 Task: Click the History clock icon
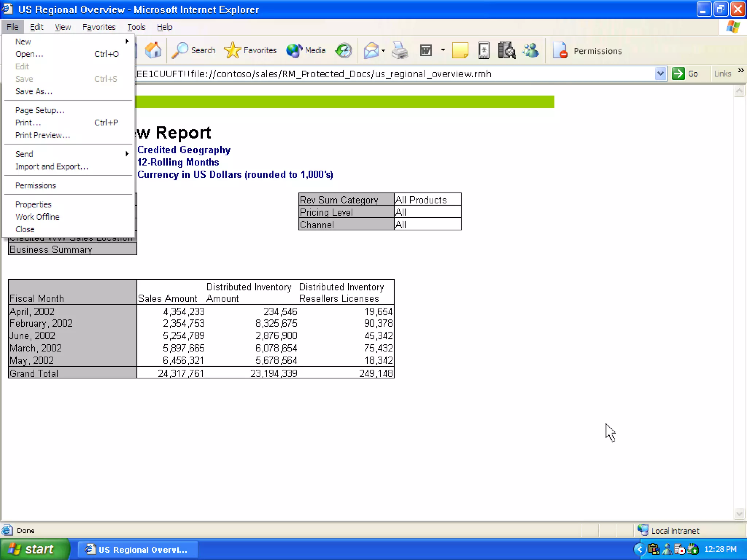click(344, 50)
